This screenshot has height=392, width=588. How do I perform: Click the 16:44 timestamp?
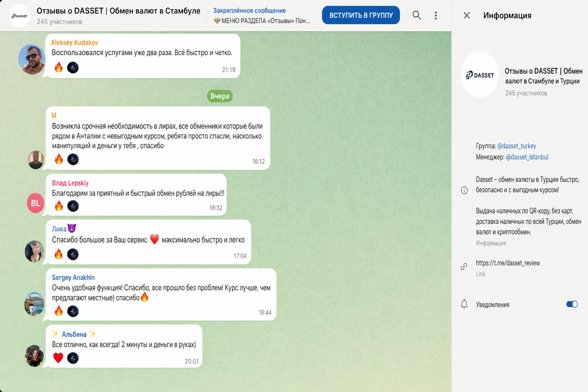[x=265, y=312]
